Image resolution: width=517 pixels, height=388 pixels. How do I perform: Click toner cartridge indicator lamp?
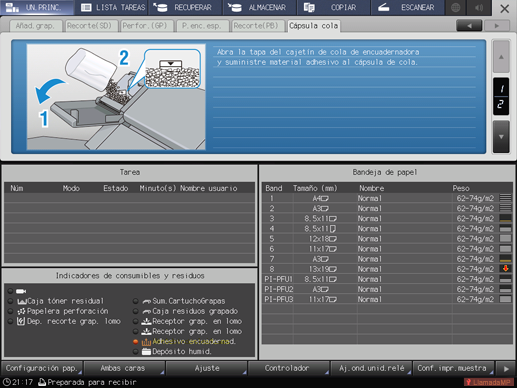(10, 291)
